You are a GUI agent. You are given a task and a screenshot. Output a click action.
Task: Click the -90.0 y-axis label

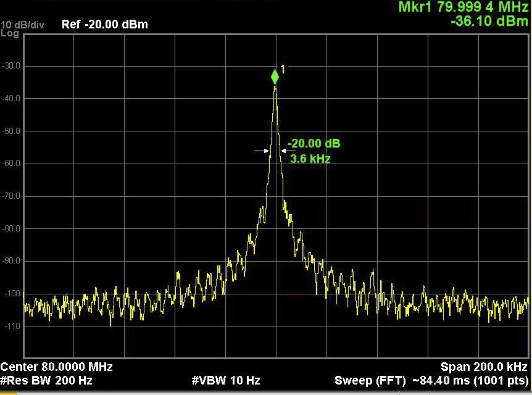(x=11, y=261)
